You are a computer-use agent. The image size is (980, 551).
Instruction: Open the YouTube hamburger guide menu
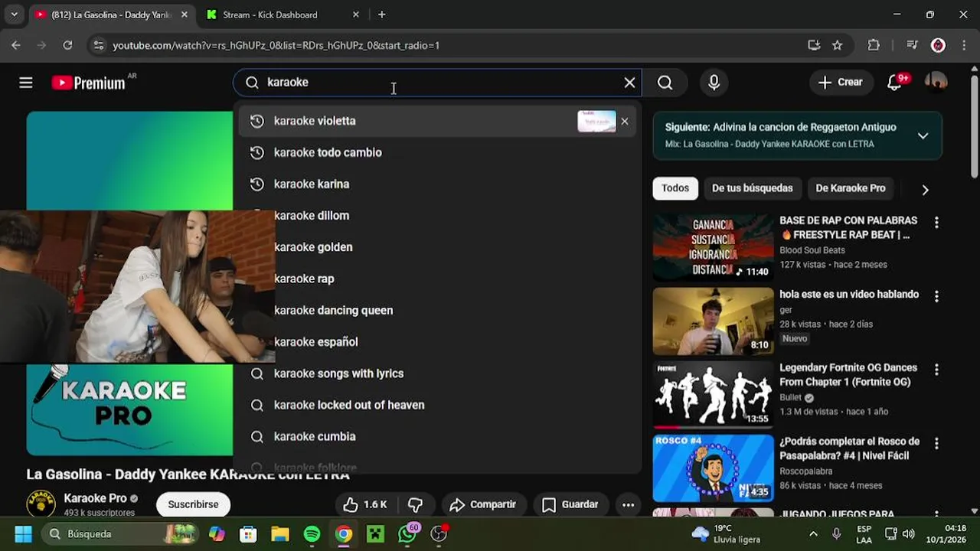tap(26, 83)
